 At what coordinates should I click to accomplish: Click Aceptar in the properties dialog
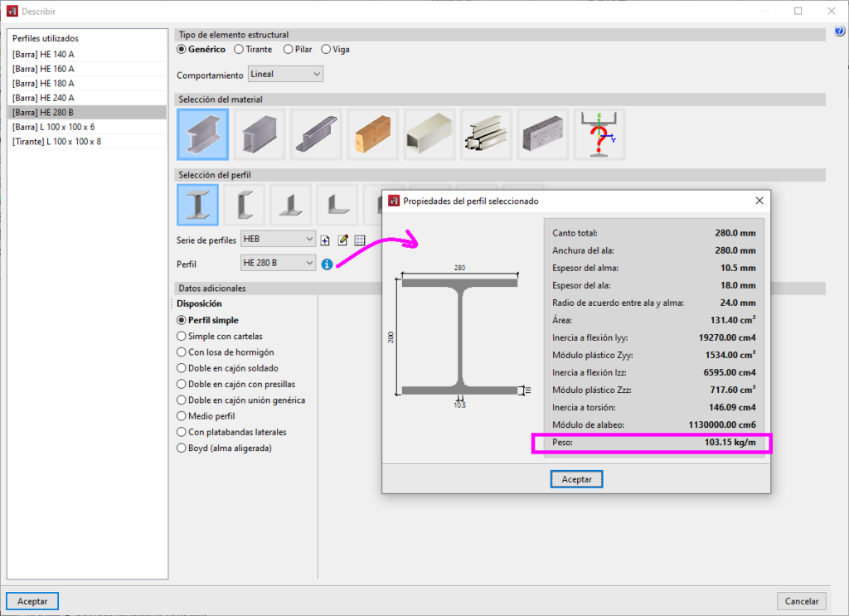(x=577, y=479)
